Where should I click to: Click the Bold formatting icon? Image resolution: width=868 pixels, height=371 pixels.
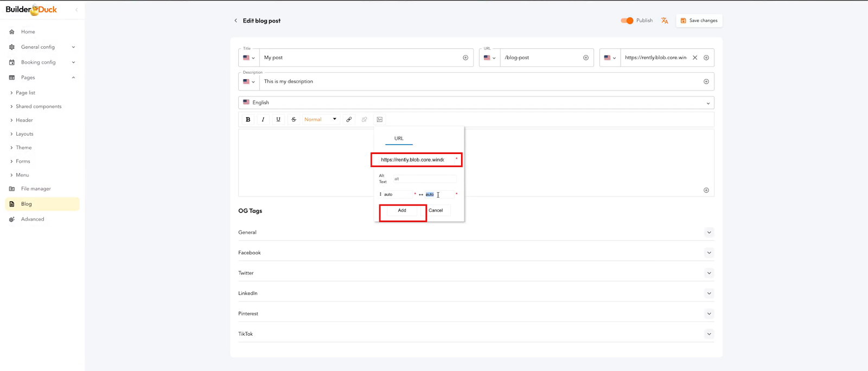pos(248,119)
